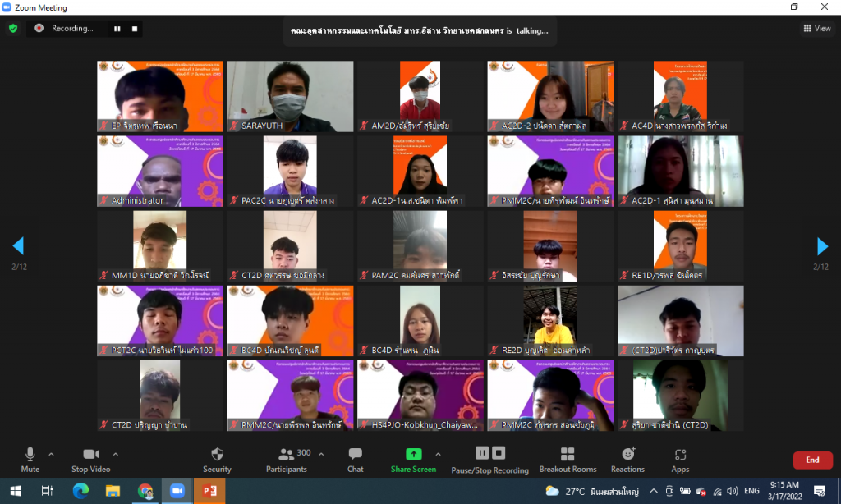
Task: Open the Chat panel
Action: (355, 459)
